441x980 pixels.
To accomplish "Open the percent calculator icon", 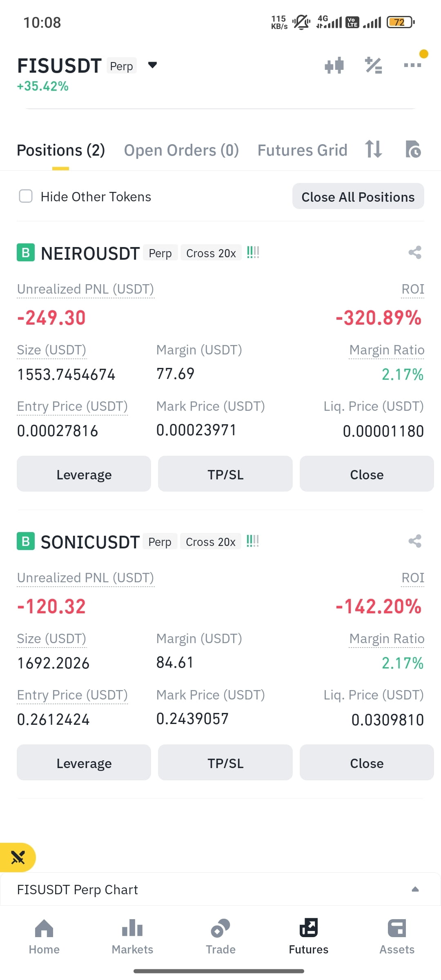I will tap(373, 65).
